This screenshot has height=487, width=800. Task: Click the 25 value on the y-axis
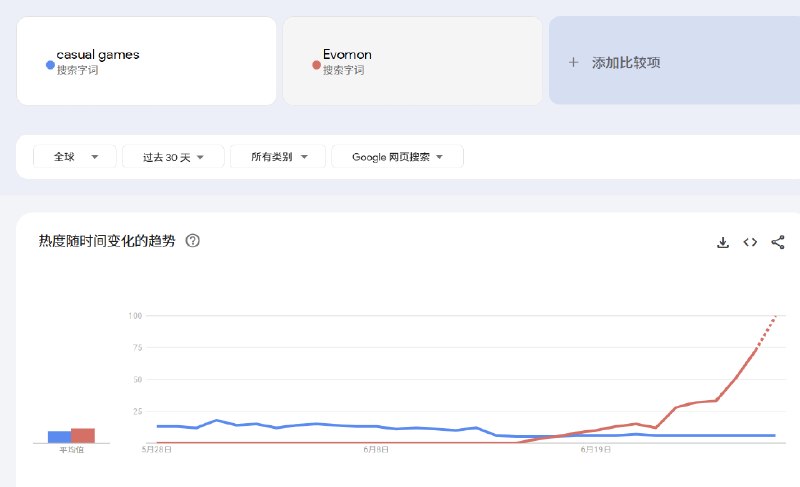[x=137, y=411]
